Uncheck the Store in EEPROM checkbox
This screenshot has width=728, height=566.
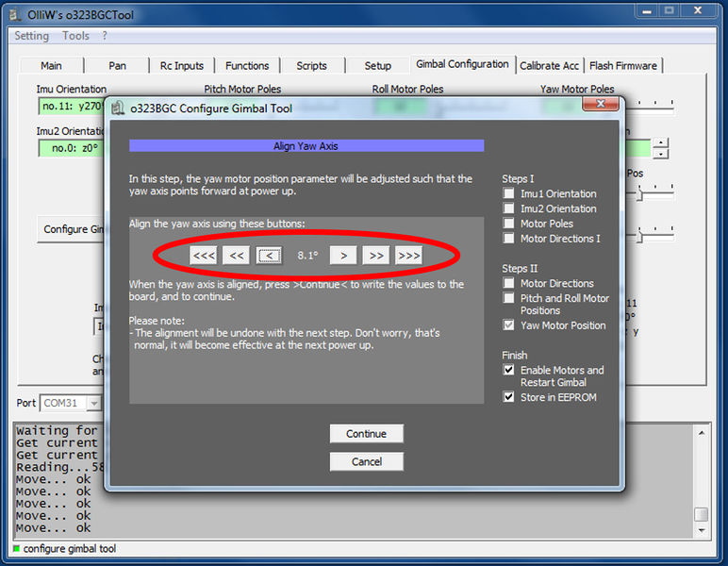point(509,397)
